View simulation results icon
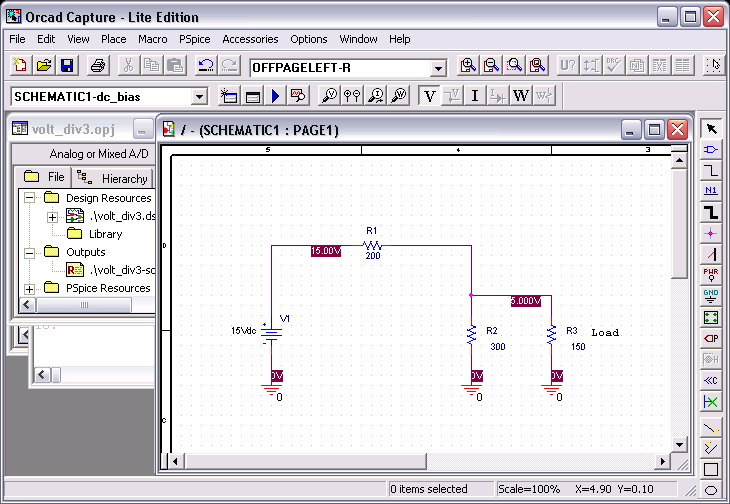The image size is (730, 504). click(298, 96)
